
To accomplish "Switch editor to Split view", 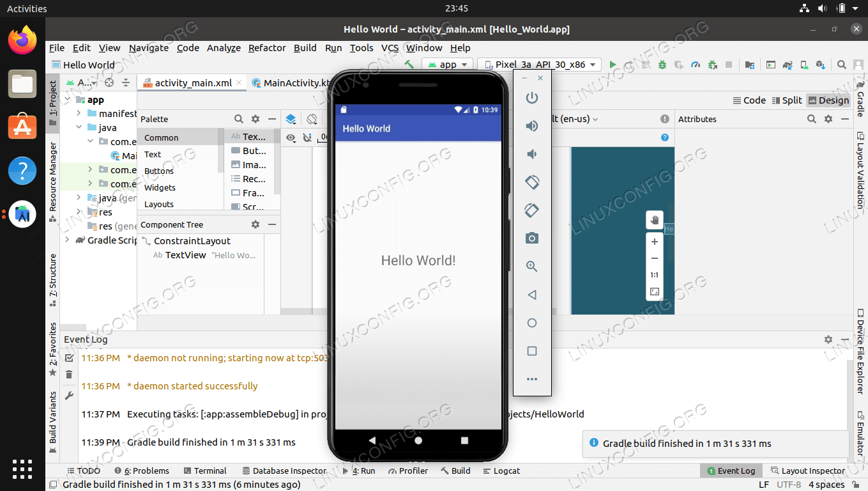I will click(786, 100).
